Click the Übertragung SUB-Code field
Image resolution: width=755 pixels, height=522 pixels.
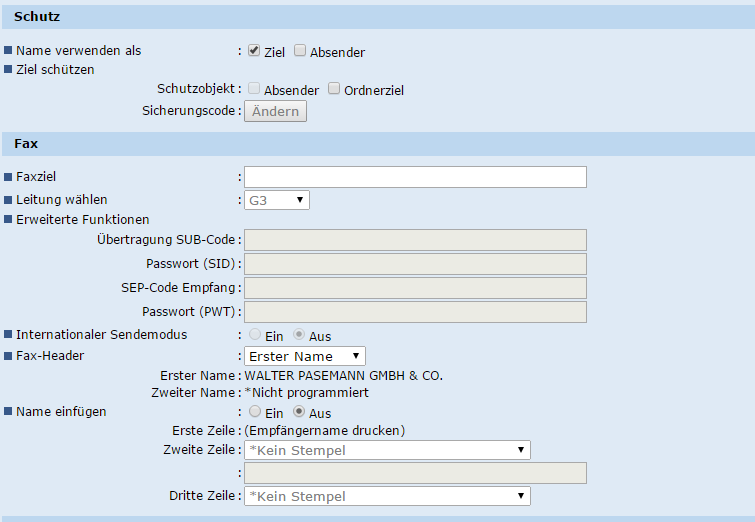(415, 240)
